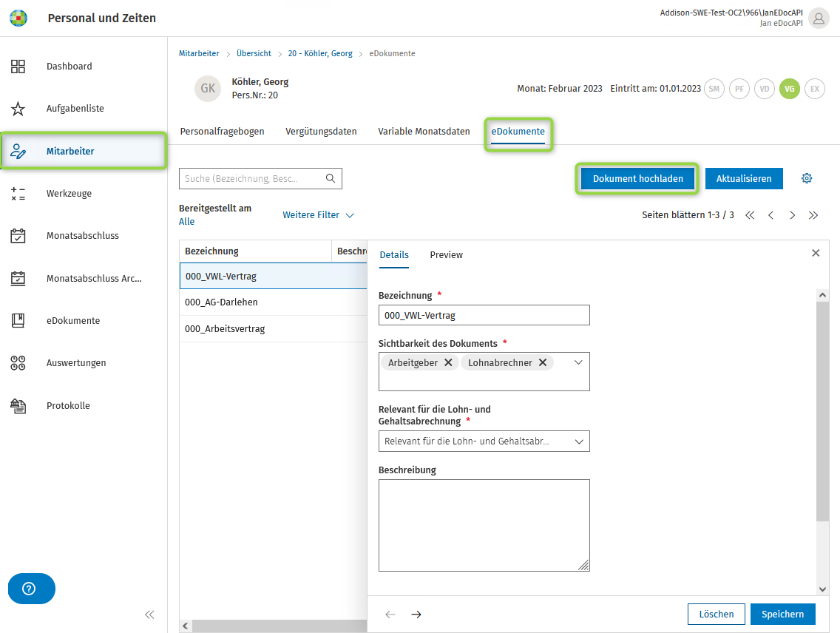Open the help question mark button
The image size is (840, 633).
point(30,589)
